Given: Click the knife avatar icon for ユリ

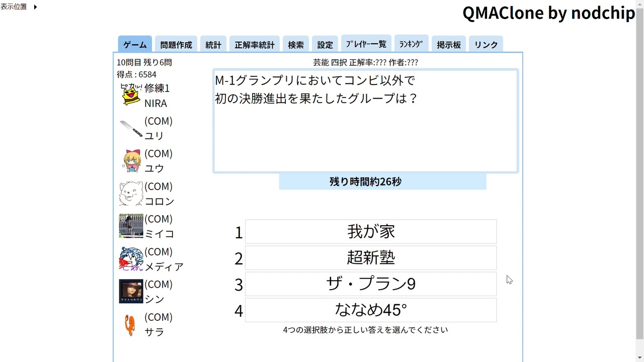Looking at the screenshot, I should (130, 128).
